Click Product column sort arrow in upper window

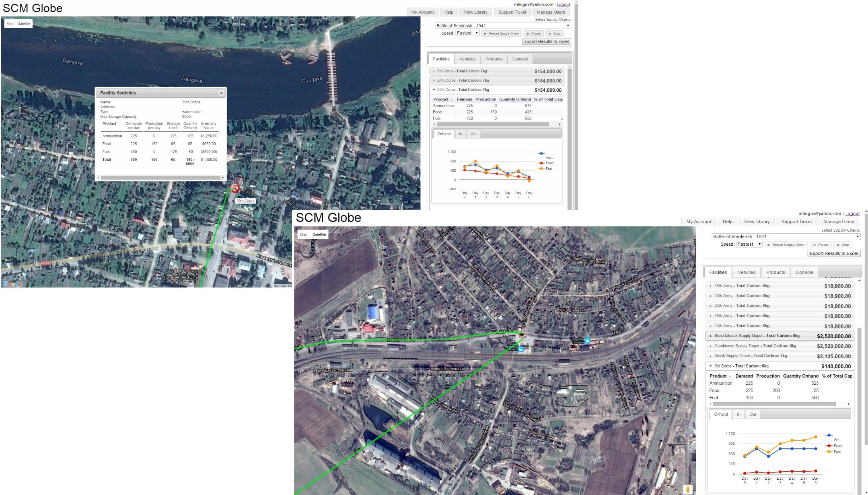(451, 99)
